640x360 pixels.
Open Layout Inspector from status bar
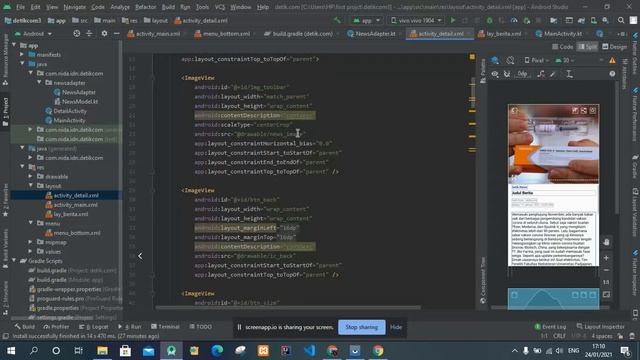tap(601, 327)
